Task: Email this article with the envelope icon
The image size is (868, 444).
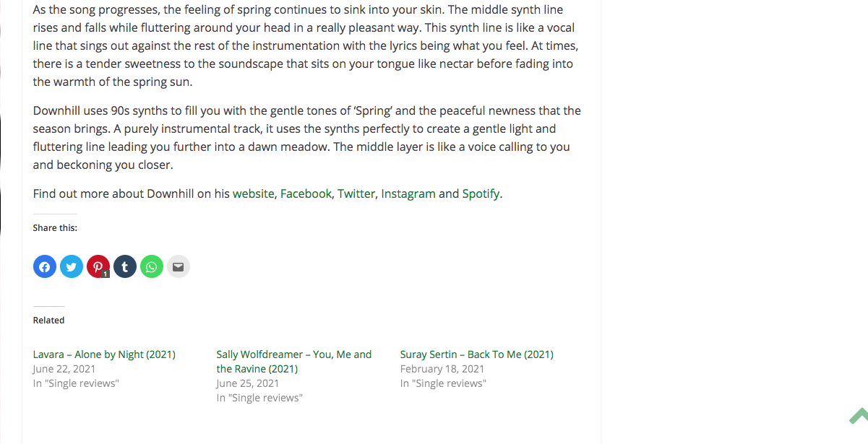Action: [x=179, y=267]
